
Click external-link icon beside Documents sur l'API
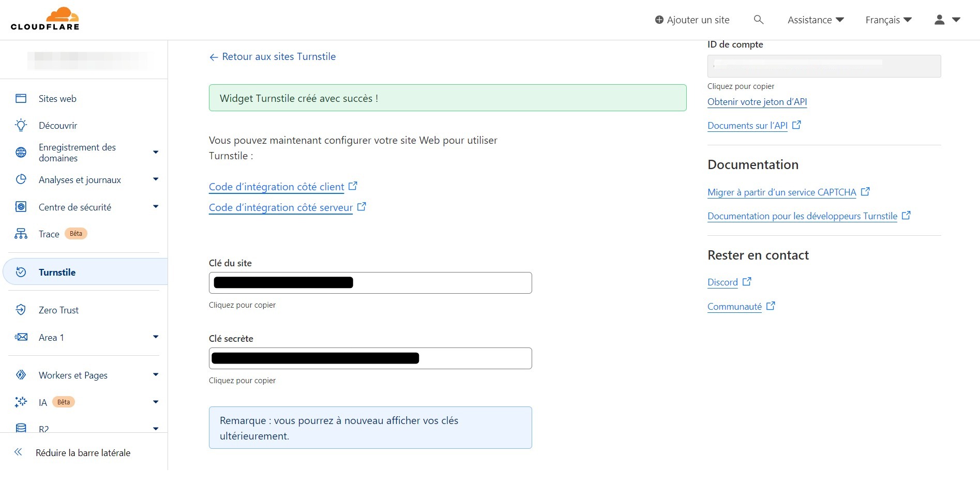click(x=796, y=125)
